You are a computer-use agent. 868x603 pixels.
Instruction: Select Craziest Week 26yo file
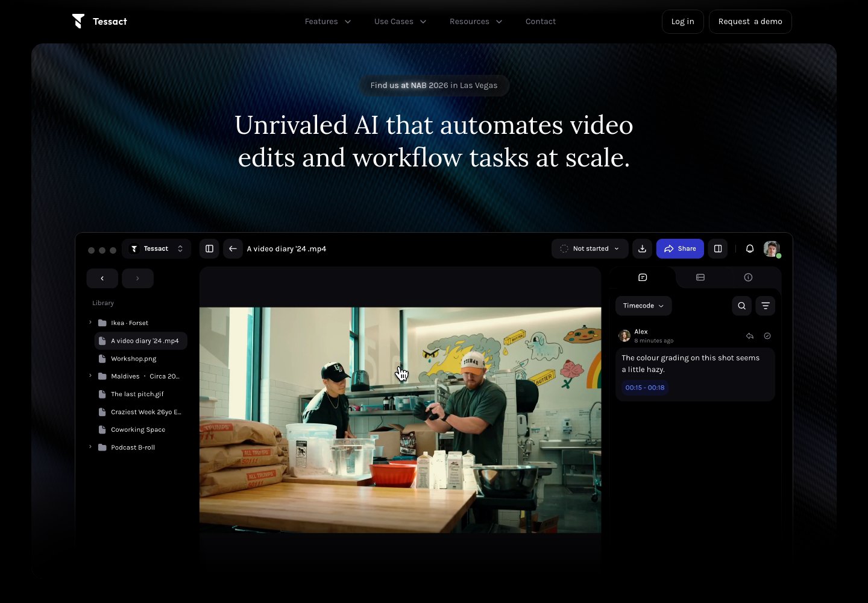coord(141,412)
